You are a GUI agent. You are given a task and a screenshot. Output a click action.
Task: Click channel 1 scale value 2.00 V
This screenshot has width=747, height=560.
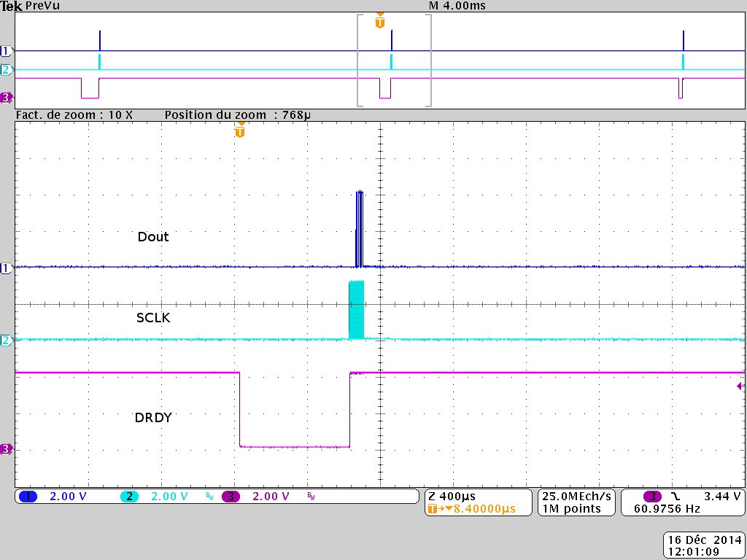68,497
